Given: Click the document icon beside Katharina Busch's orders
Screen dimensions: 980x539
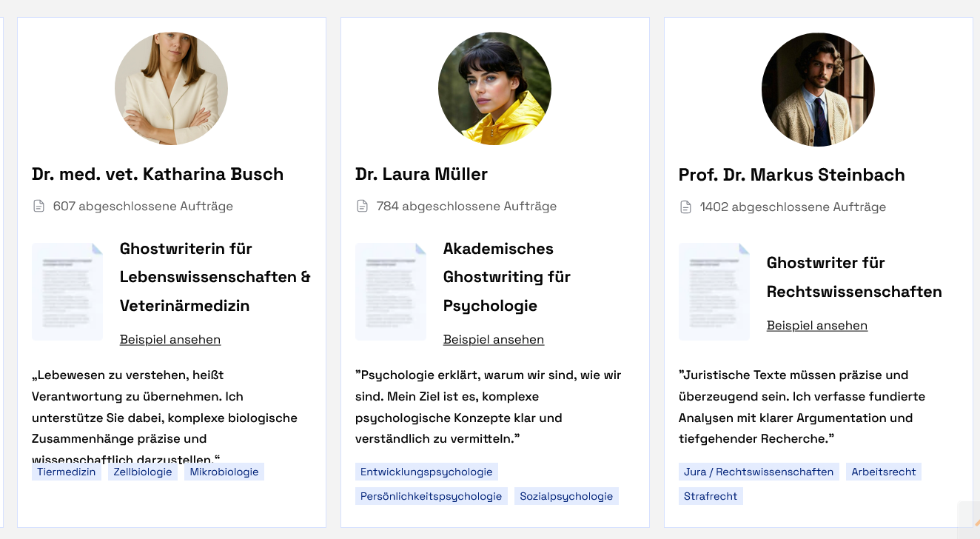Looking at the screenshot, I should click(38, 206).
